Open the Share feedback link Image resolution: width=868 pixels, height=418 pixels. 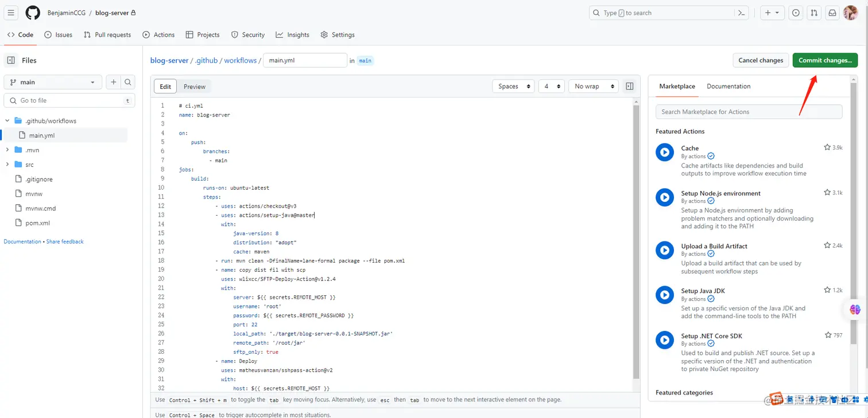[65, 241]
